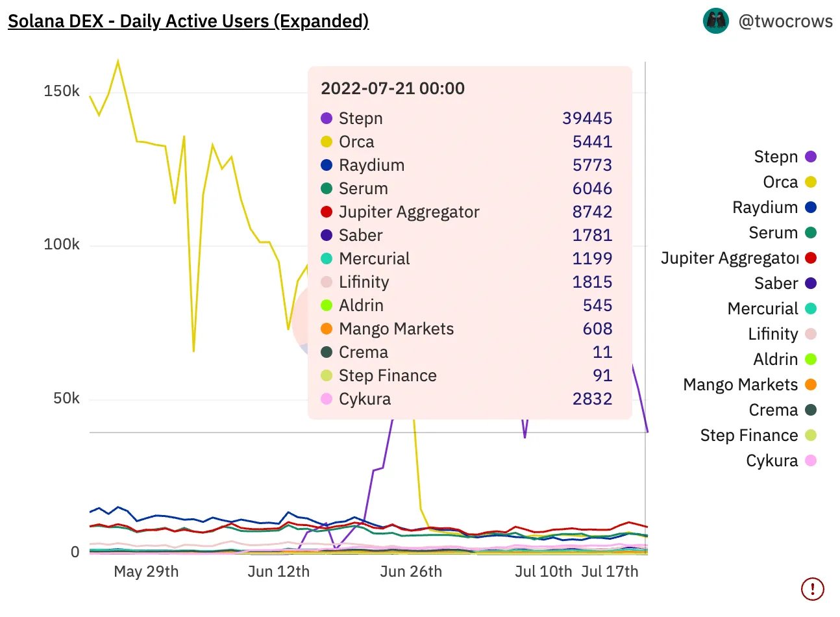Click the Jul 10th x-axis label
This screenshot has height=617, width=840.
[543, 572]
